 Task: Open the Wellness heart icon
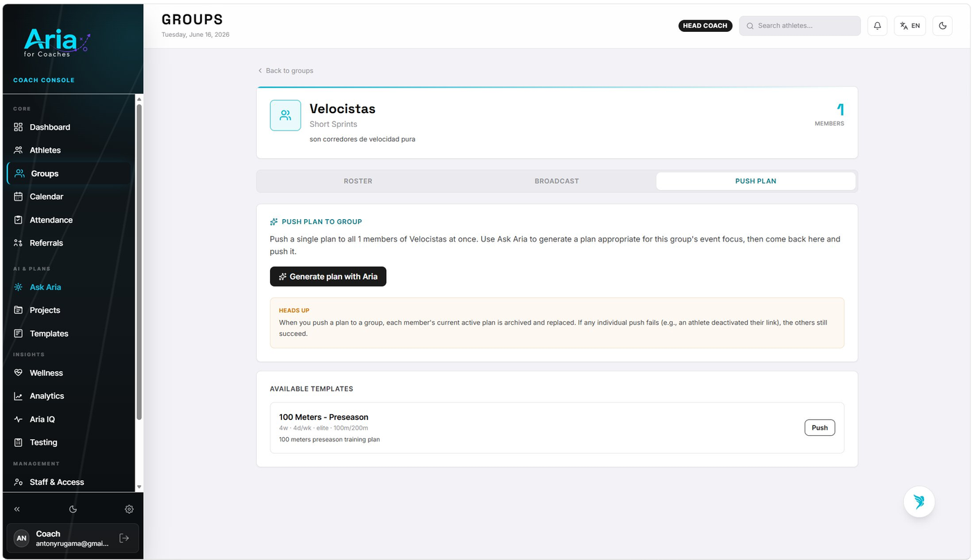click(19, 373)
